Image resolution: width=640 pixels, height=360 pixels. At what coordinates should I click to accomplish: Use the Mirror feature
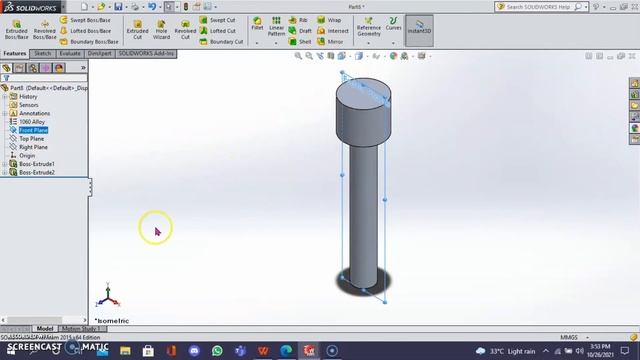pyautogui.click(x=330, y=42)
